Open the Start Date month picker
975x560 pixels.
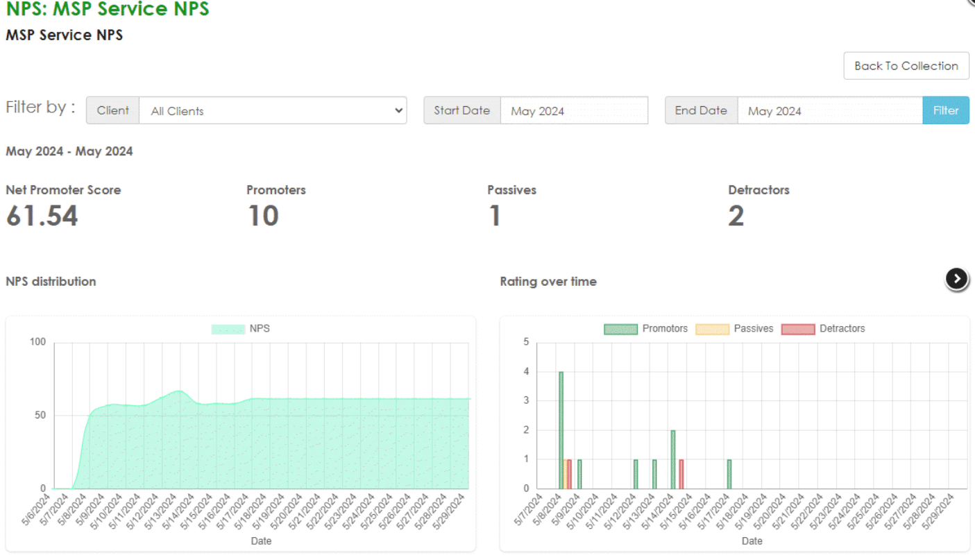[x=574, y=110]
